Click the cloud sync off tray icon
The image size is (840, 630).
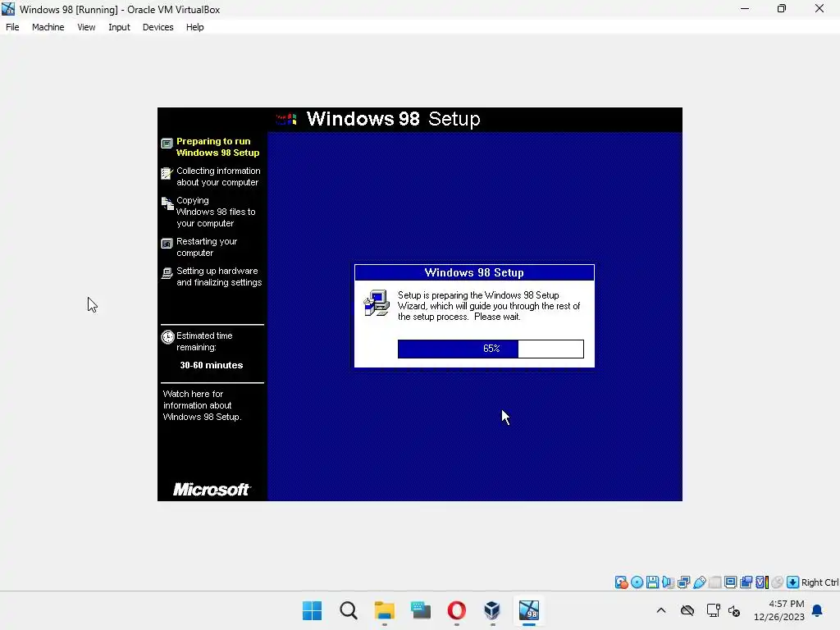tap(687, 610)
